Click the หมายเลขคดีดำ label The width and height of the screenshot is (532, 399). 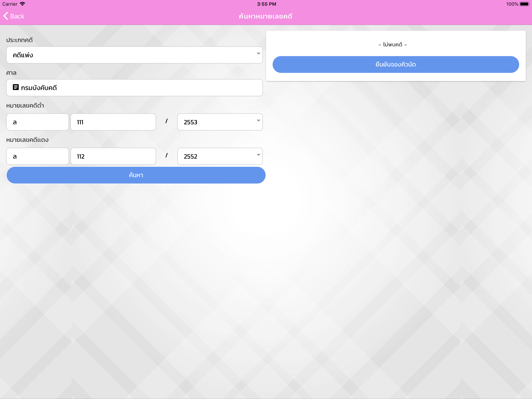coord(25,105)
